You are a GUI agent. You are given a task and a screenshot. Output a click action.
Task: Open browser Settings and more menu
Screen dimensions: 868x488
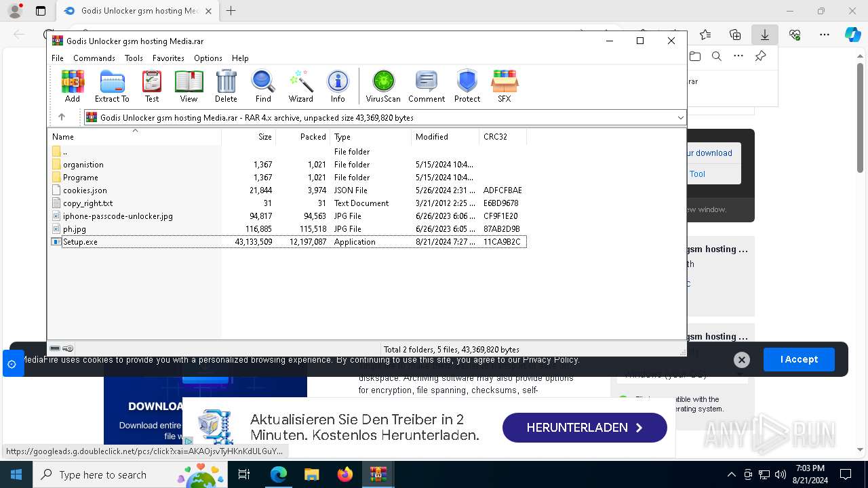point(825,35)
